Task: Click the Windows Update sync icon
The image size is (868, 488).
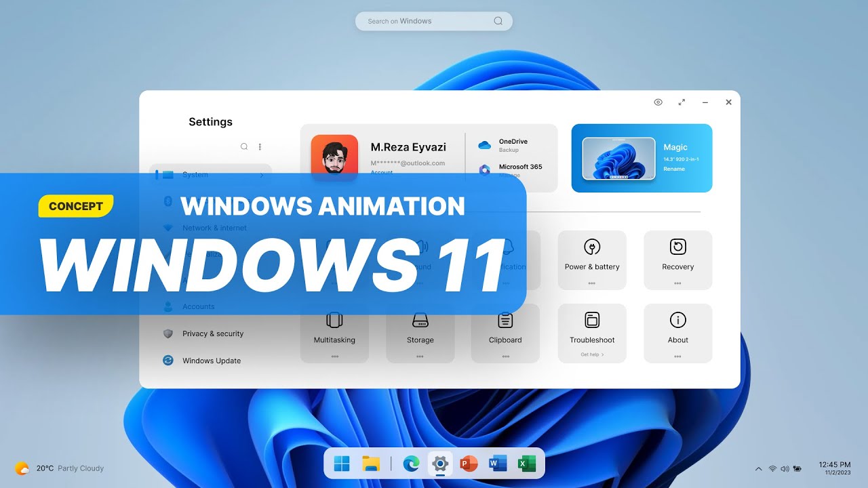Action: 168,361
